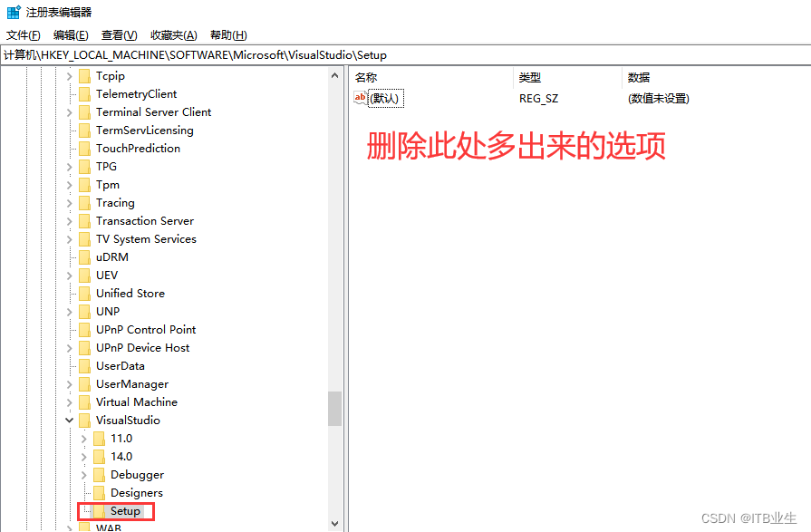Click the registry path address bar
Viewport: 811px width, 532px height.
click(406, 55)
